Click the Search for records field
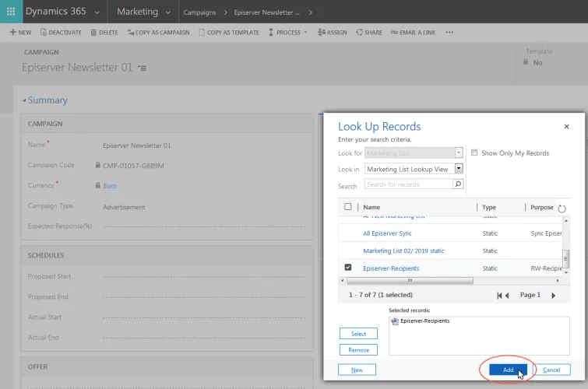Image resolution: width=588 pixels, height=389 pixels. 409,184
